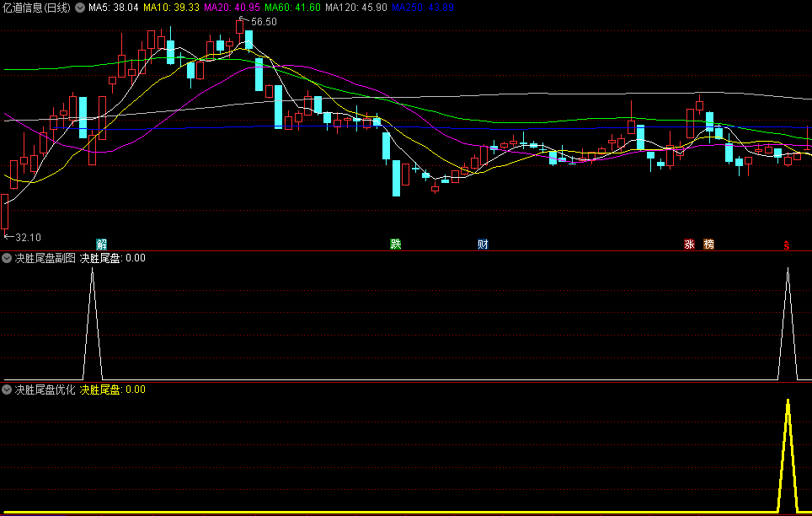Expand the 决胜尾盘副图 indicator dropdown
The height and width of the screenshot is (516, 812).
[x=7, y=258]
